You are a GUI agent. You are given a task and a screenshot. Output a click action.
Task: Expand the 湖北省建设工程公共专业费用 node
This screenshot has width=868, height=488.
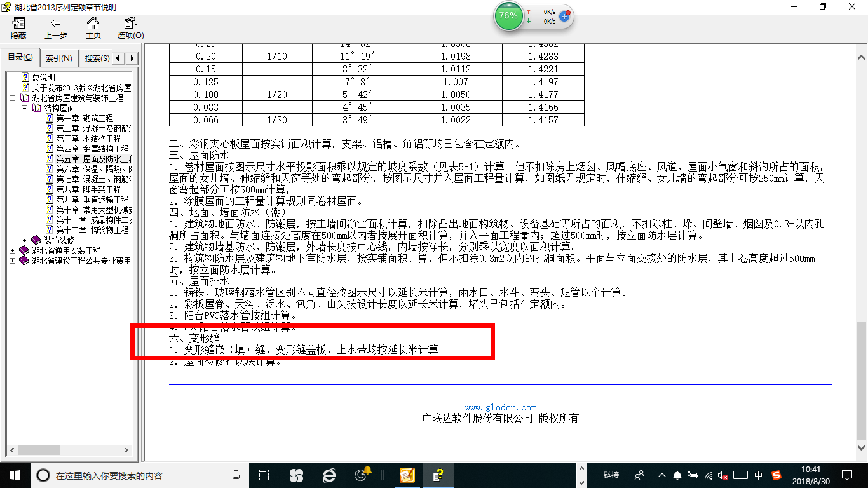(12, 261)
